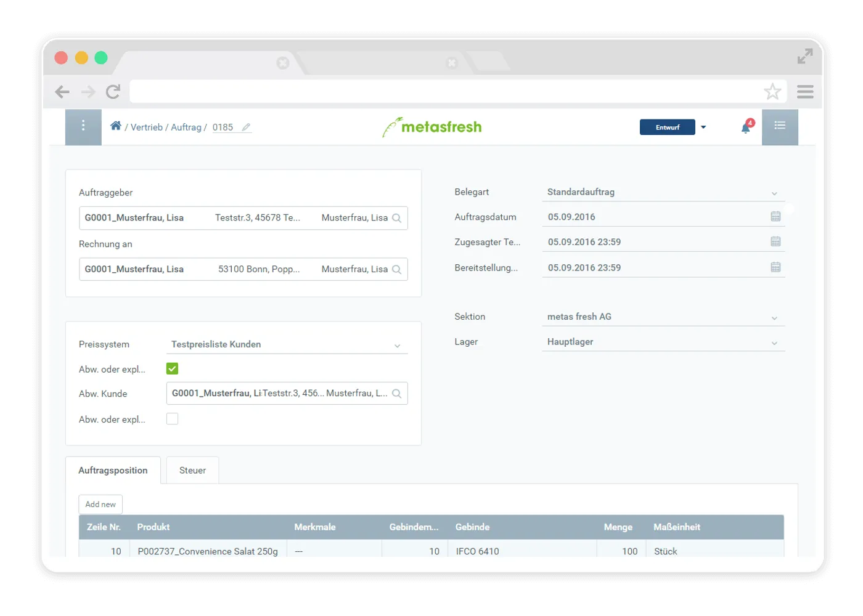
Task: Open calendar for Zugesagter Termin
Action: coord(775,241)
